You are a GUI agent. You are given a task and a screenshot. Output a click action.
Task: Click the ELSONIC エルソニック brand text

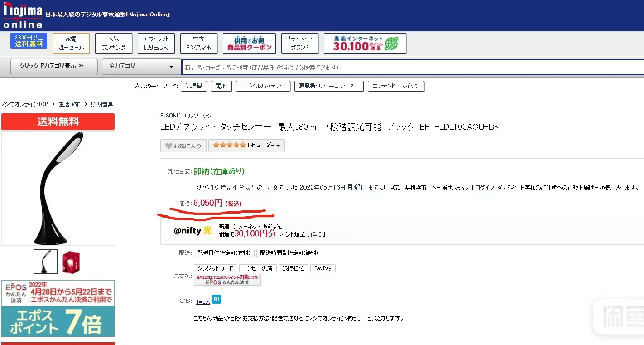coord(186,116)
